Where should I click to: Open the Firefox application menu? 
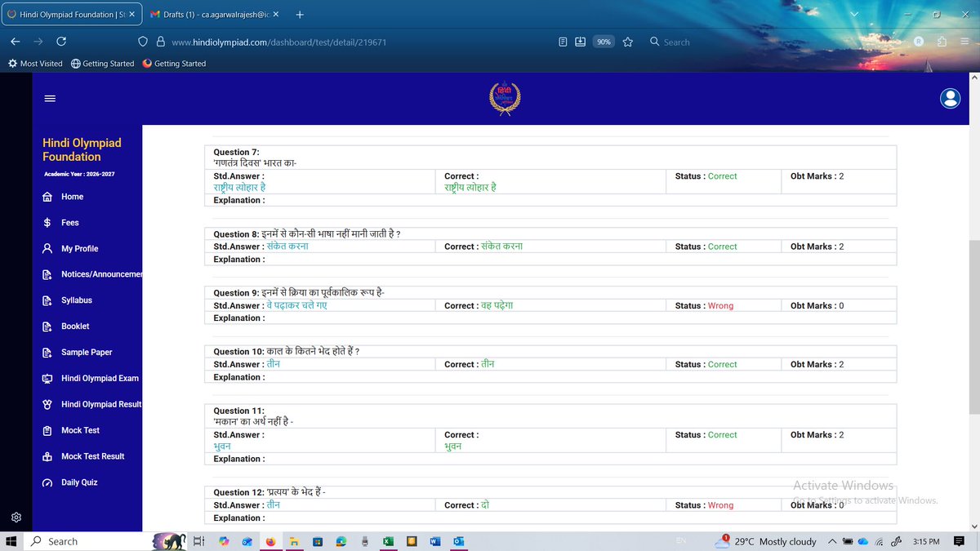point(964,42)
